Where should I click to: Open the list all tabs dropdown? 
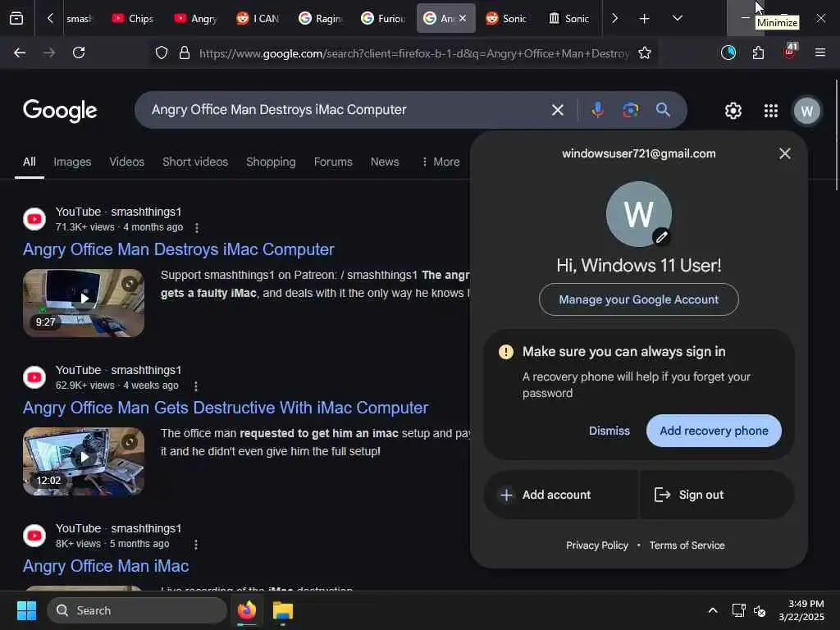click(678, 18)
